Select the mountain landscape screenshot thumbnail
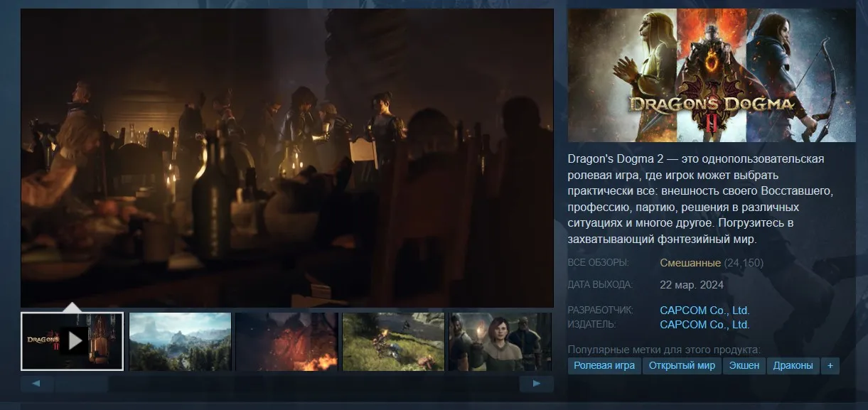This screenshot has height=410, width=868. tap(181, 341)
